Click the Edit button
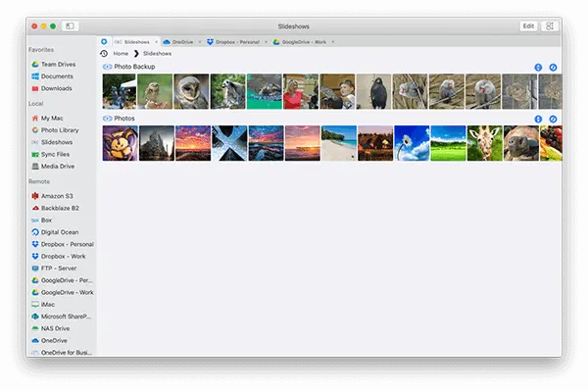Viewport: 588px width, 391px height. coord(528,25)
